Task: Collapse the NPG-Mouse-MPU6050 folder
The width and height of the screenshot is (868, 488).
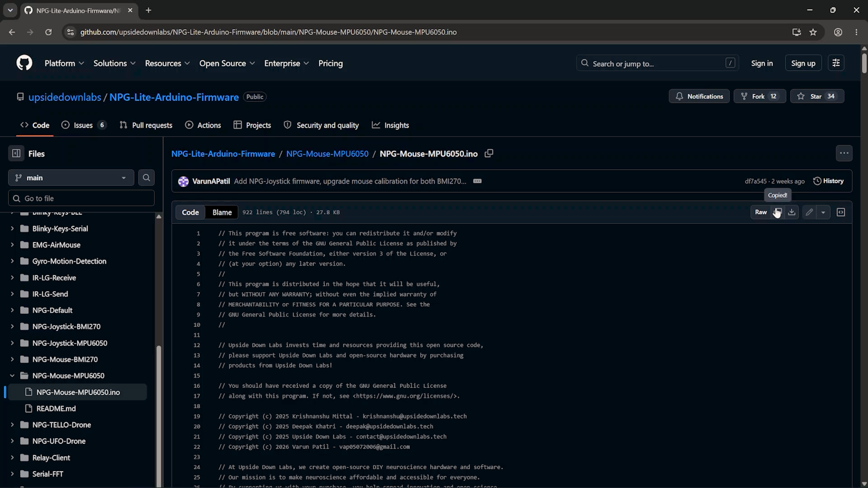Action: pos(12,376)
